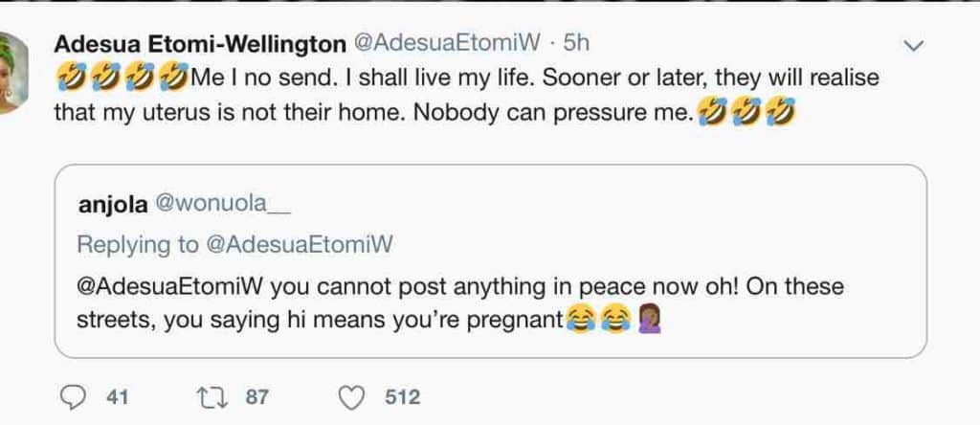Click the facepalm emoji in the quoted tweet
Screen dimensions: 980x425
point(649,322)
